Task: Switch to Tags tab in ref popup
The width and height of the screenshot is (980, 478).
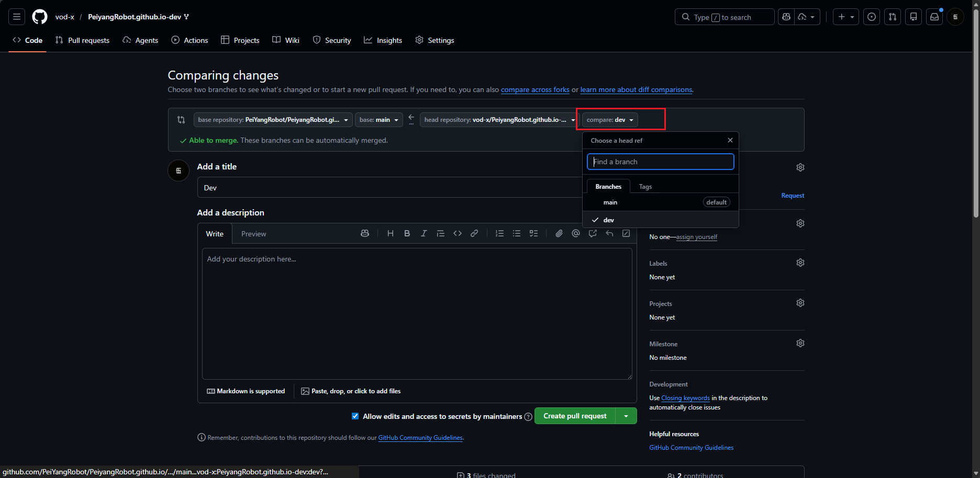Action: pos(645,187)
